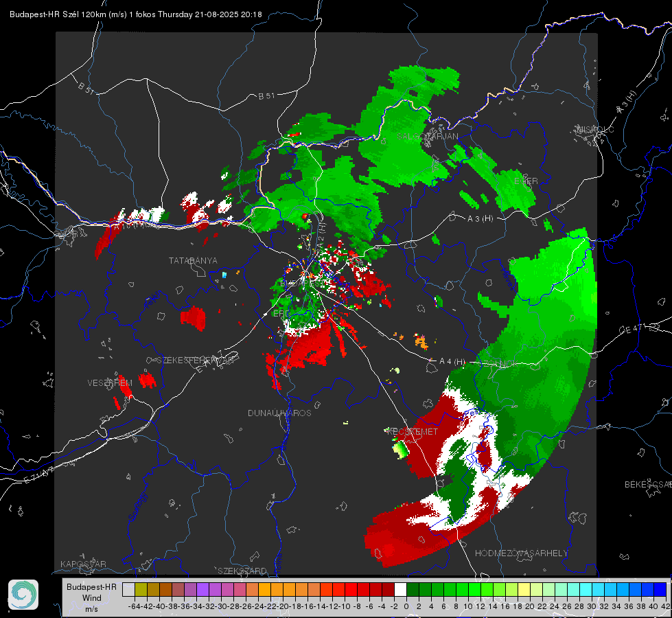
Task: Click the SZEKSZÁRD city label
Action: click(242, 571)
